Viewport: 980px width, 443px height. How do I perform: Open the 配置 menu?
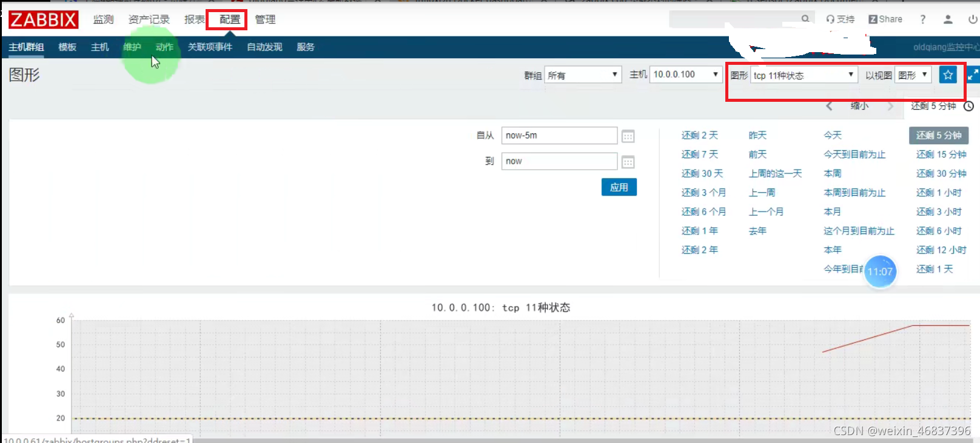click(x=230, y=19)
